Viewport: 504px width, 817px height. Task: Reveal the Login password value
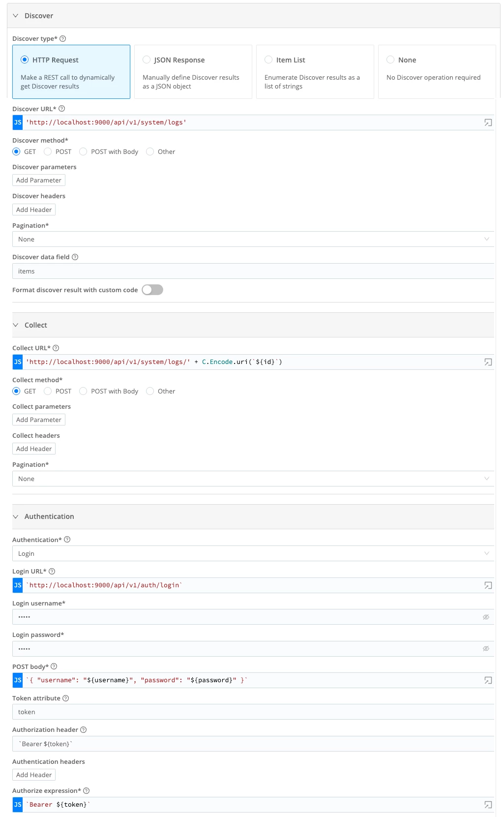click(x=486, y=649)
